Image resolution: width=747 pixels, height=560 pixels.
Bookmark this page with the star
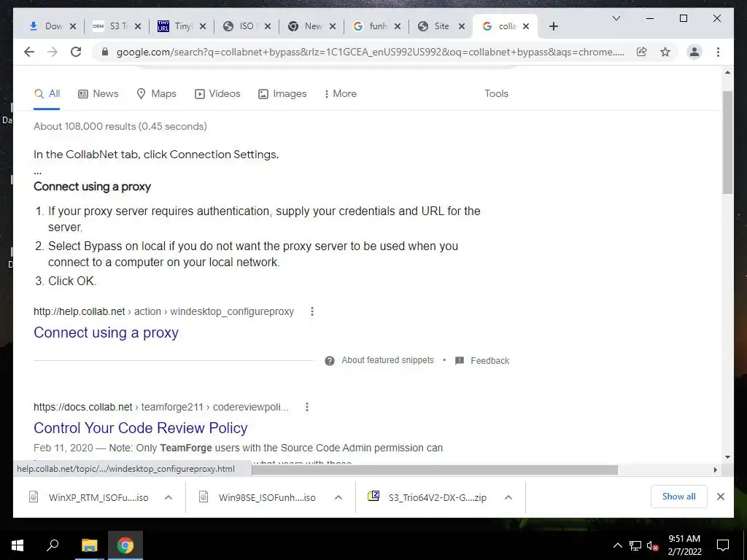click(665, 52)
